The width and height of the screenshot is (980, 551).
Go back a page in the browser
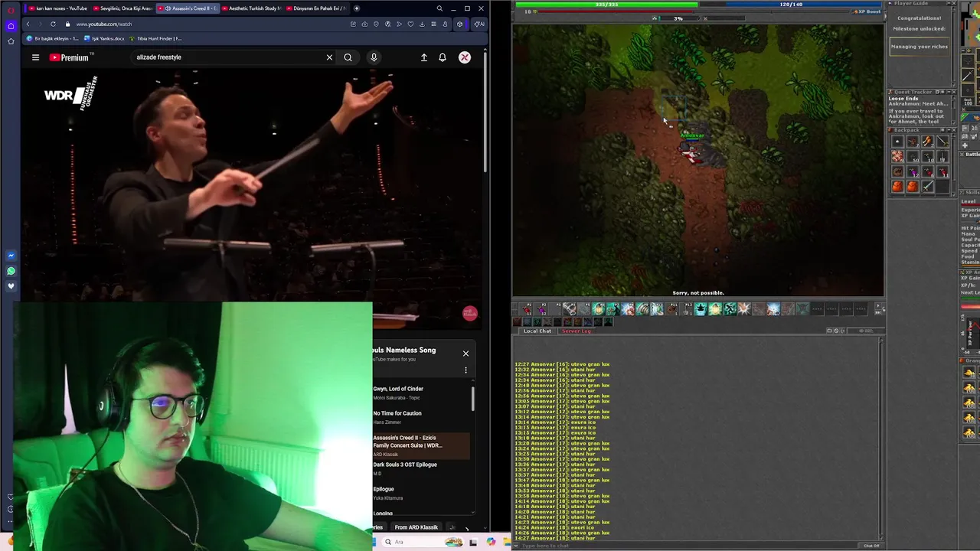click(x=28, y=24)
